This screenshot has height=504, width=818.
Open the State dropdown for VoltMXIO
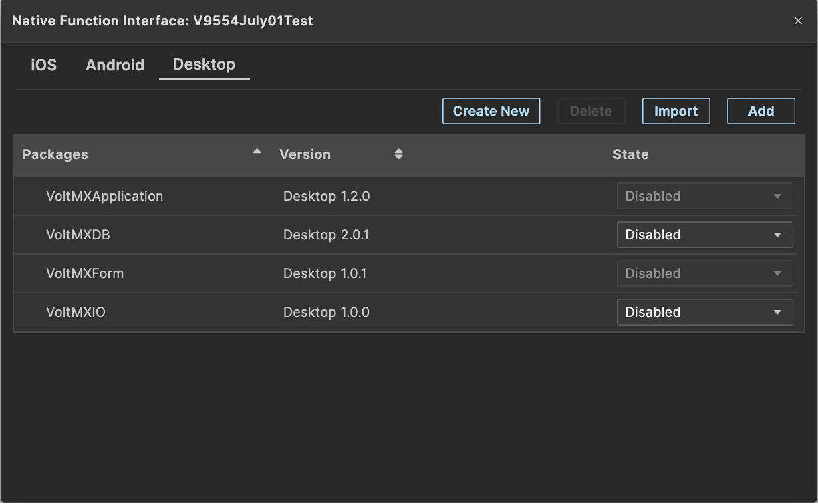pos(704,312)
